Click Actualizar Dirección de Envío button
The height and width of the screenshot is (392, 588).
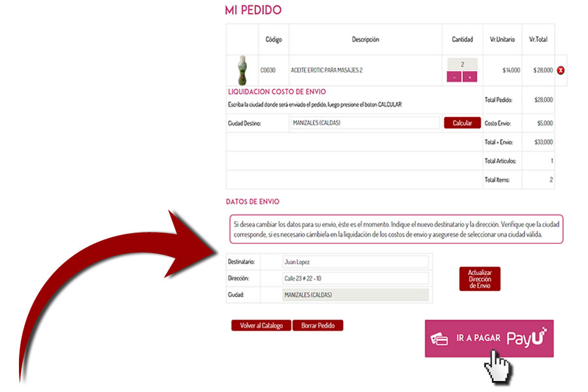coord(480,278)
